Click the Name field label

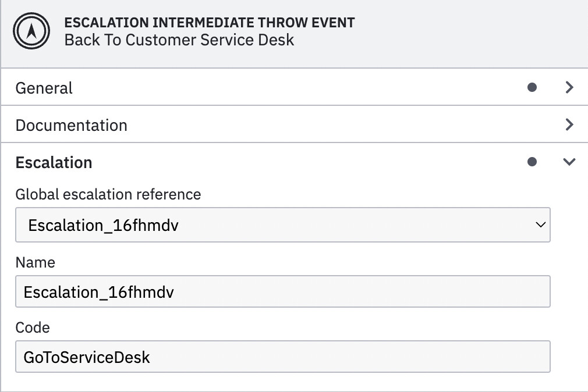[x=36, y=262]
